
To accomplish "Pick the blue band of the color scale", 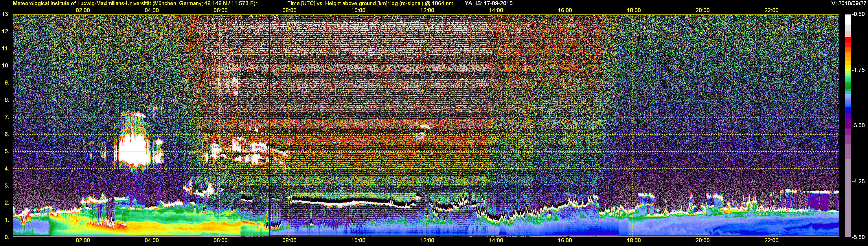I will coord(847,109).
